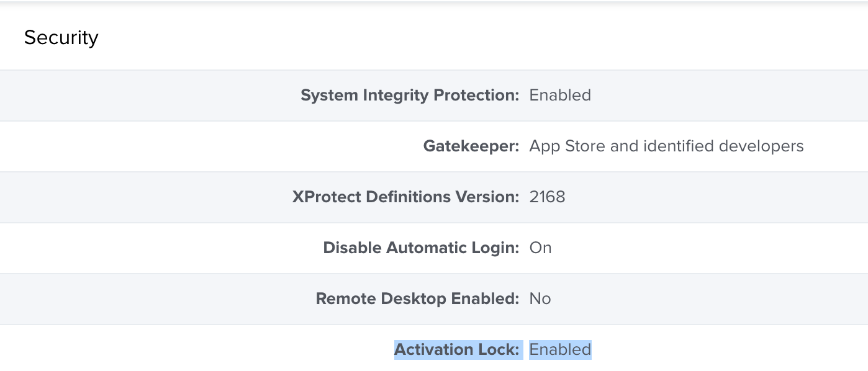The width and height of the screenshot is (868, 371).
Task: Click the highlighted Activation Lock label
Action: (x=459, y=349)
